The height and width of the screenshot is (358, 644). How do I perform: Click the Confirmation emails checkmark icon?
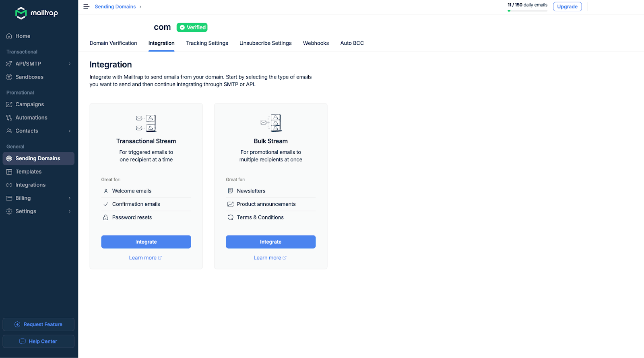106,204
